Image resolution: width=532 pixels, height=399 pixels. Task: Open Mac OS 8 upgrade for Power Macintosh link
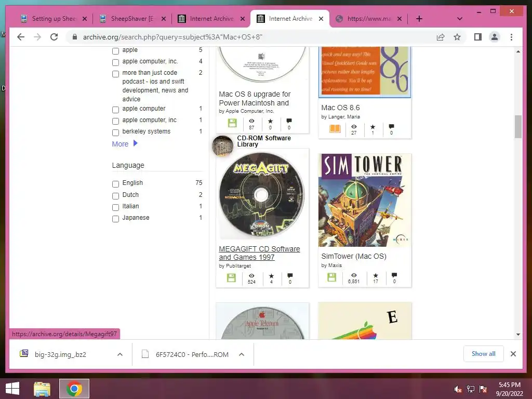click(255, 98)
